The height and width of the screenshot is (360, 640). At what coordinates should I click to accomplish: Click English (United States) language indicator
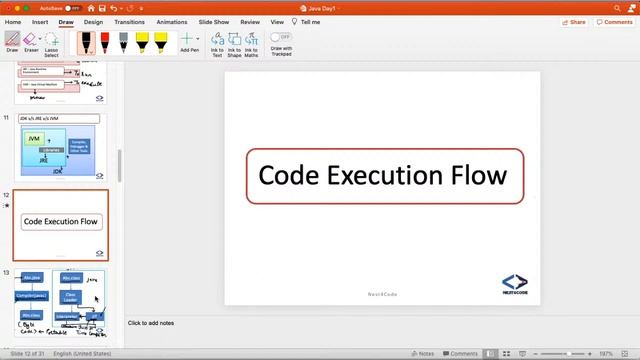tap(82, 353)
